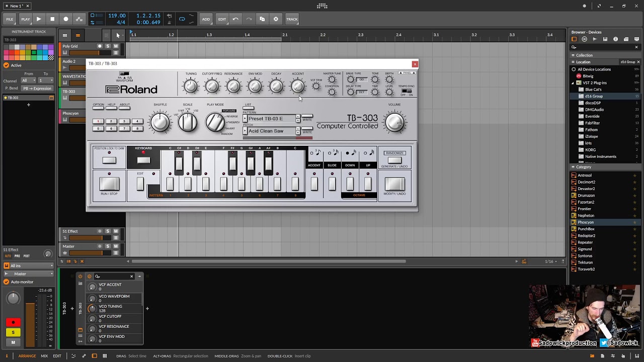Open the EDIT menu in top toolbar
This screenshot has width=644, height=362.
222,19
